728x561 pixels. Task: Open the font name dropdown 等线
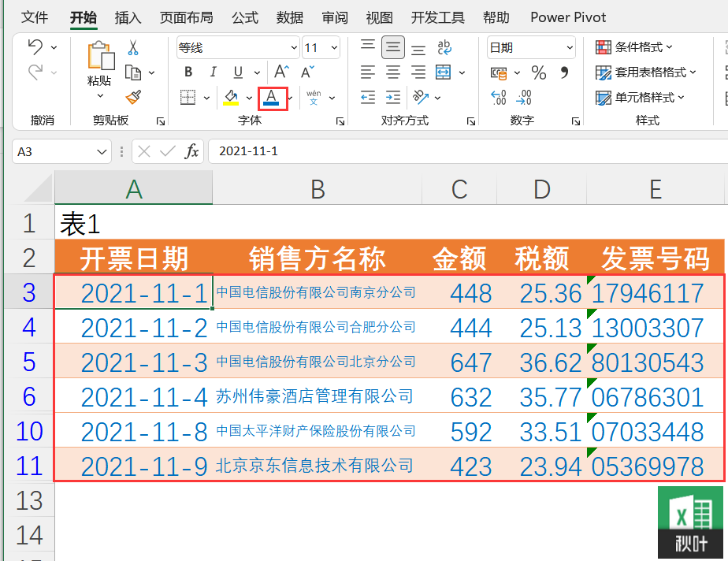(x=294, y=47)
